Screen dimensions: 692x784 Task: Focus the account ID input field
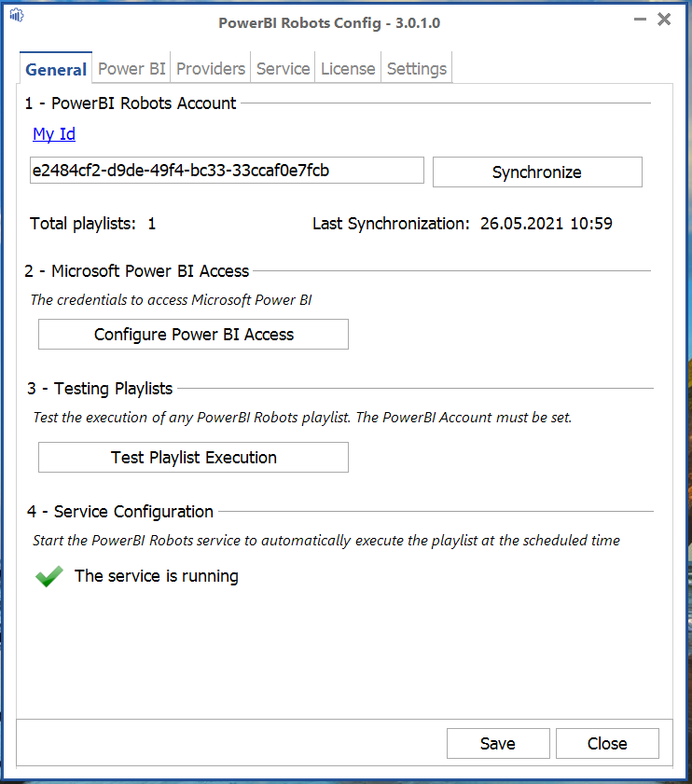[227, 171]
